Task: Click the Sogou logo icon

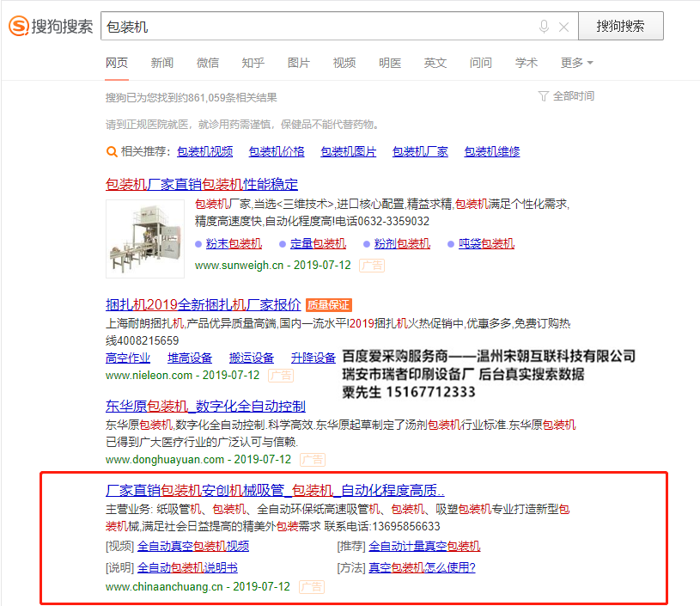Action: [x=19, y=26]
